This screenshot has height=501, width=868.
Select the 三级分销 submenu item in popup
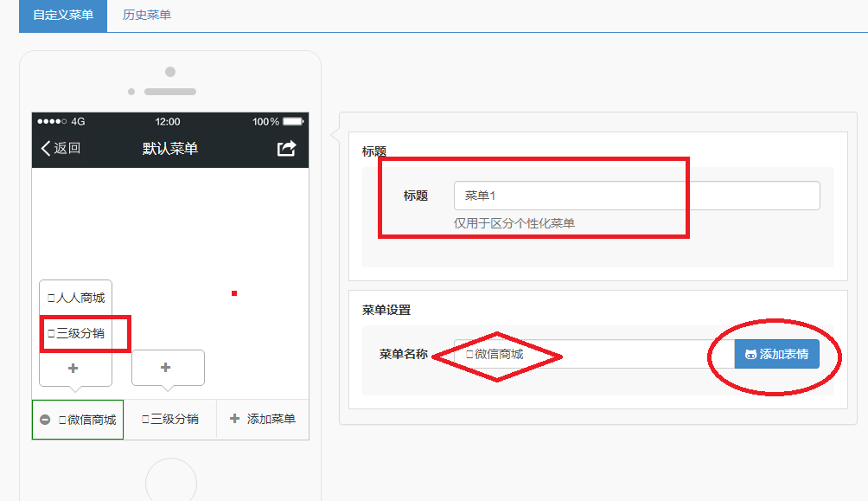click(x=76, y=333)
